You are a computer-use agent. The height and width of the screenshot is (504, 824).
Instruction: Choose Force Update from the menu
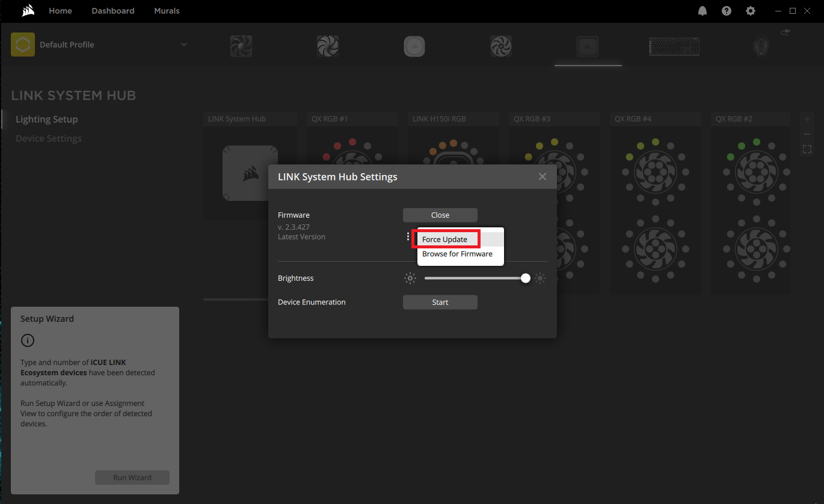click(445, 239)
